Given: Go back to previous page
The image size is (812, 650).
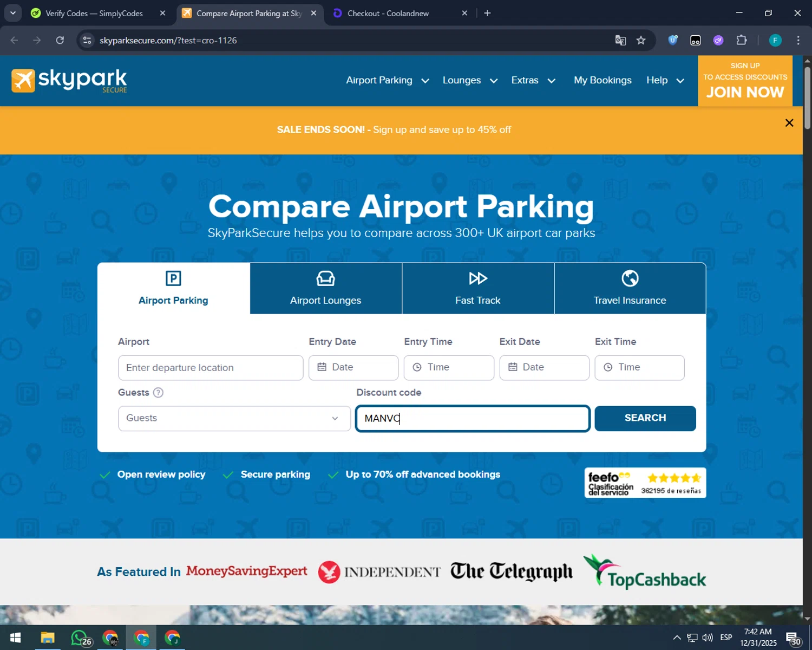Looking at the screenshot, I should pos(15,40).
